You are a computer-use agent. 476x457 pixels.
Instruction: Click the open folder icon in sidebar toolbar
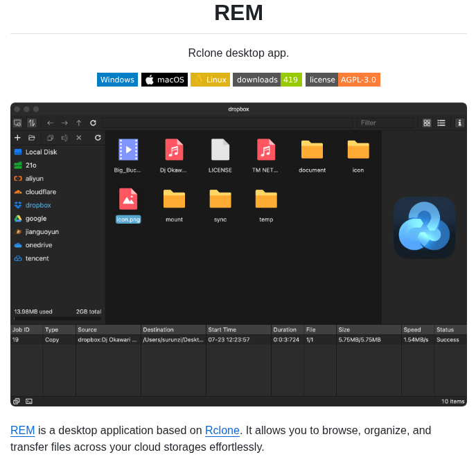point(32,138)
